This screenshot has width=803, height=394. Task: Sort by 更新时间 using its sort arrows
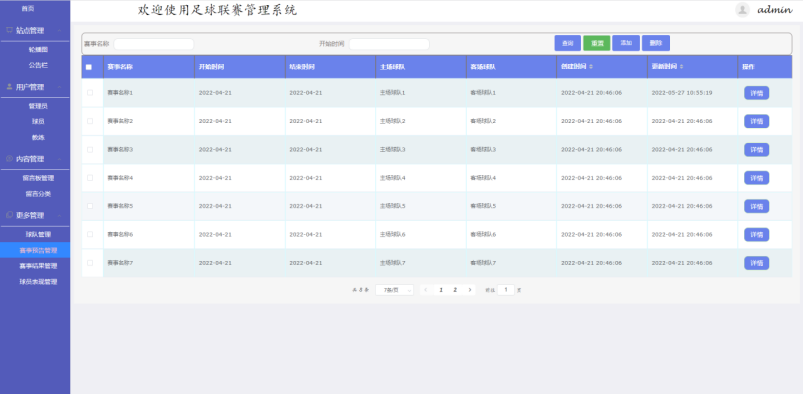681,67
